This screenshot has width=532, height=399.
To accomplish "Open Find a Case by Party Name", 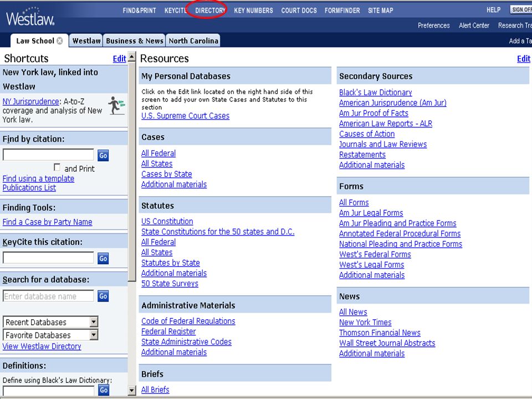I will [48, 222].
